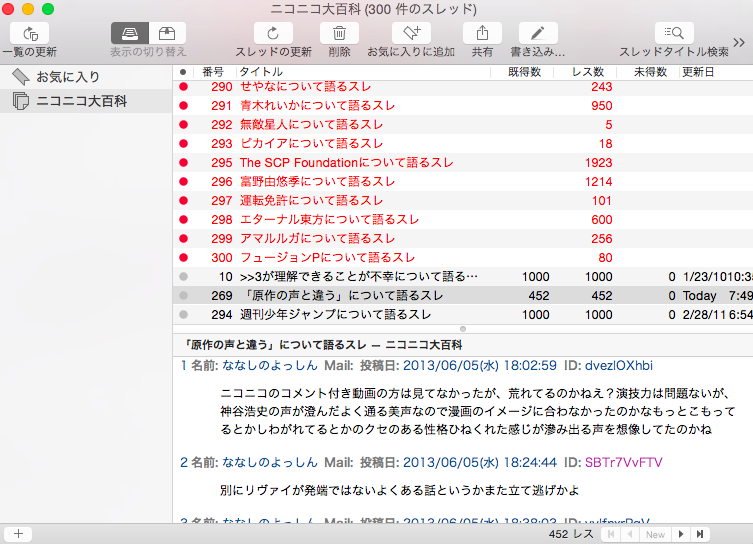Grab the split pane divider handle
Screen dimensions: 753x544
(463, 329)
